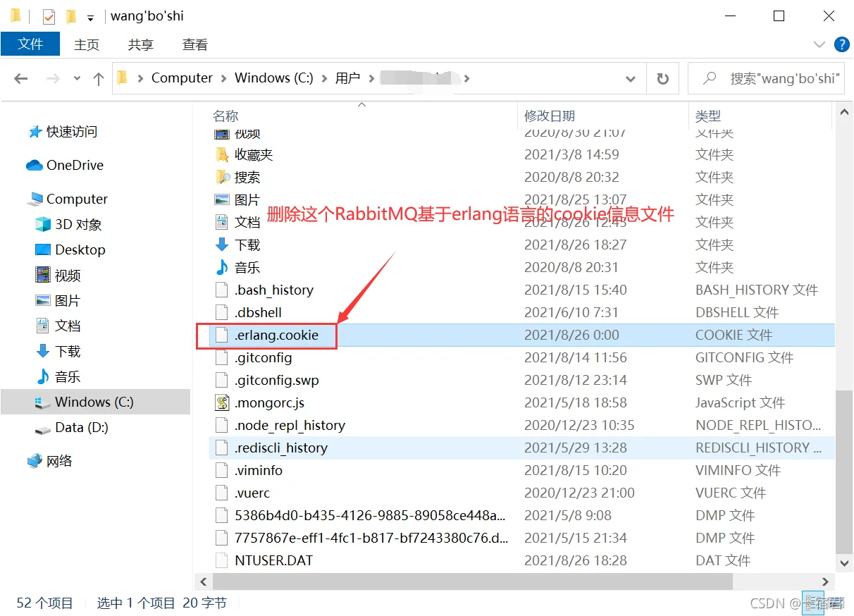854x616 pixels.
Task: Select the .node_repl_history file
Action: [290, 426]
